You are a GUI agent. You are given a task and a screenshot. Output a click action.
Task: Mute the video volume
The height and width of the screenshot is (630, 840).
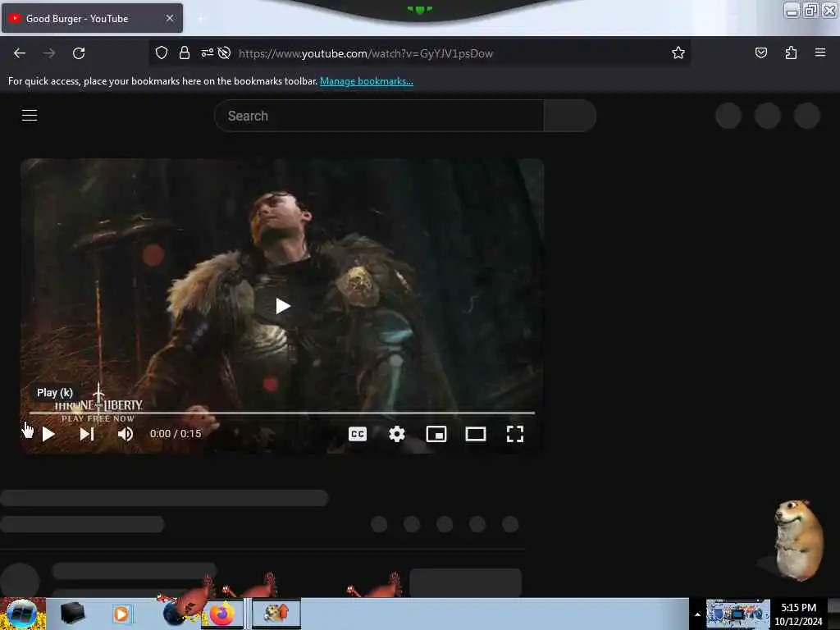126,434
